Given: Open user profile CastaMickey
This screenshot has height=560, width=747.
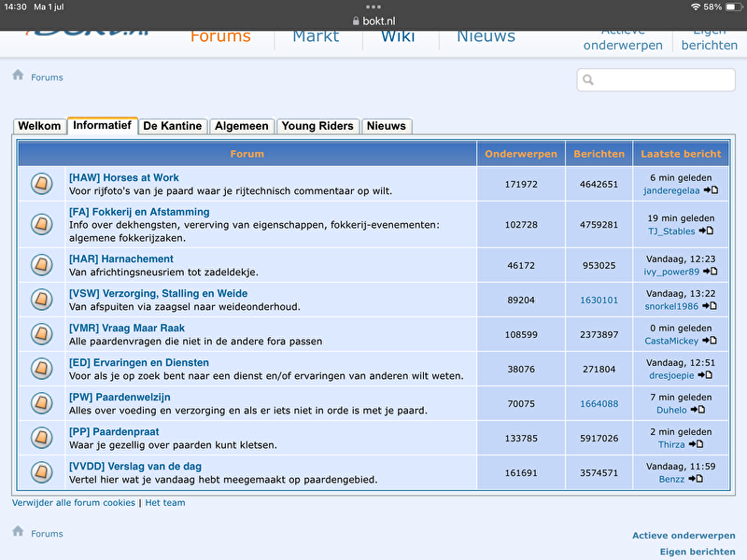Looking at the screenshot, I should point(671,341).
